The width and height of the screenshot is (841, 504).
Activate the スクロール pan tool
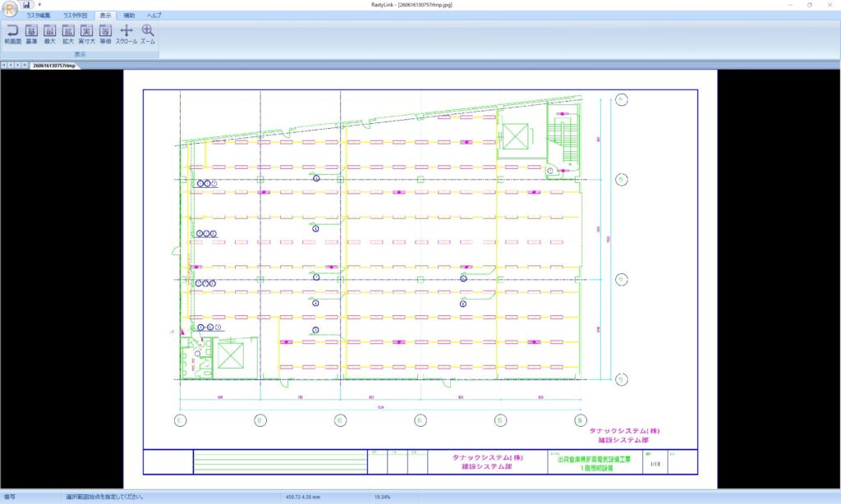126,34
